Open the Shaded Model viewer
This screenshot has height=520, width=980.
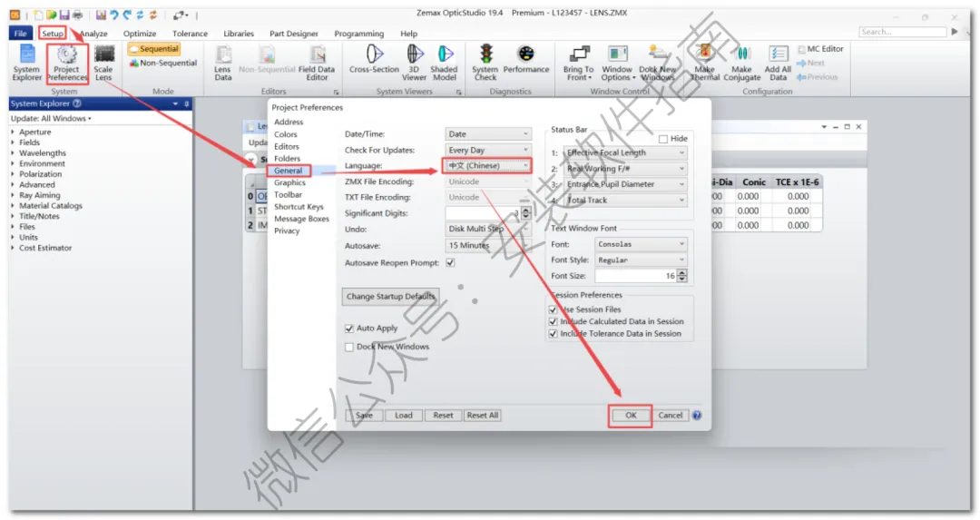445,63
